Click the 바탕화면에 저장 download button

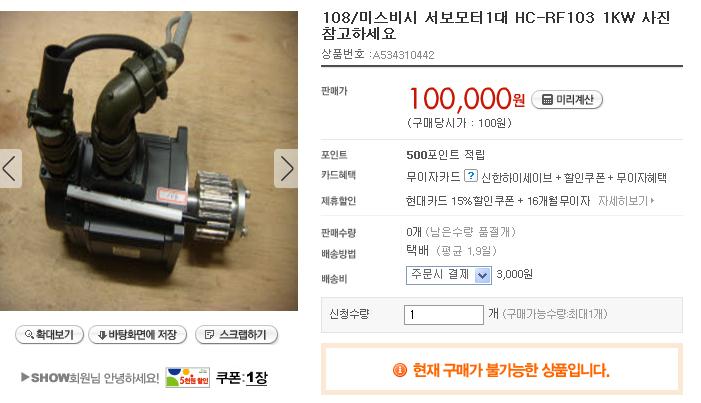(x=138, y=335)
